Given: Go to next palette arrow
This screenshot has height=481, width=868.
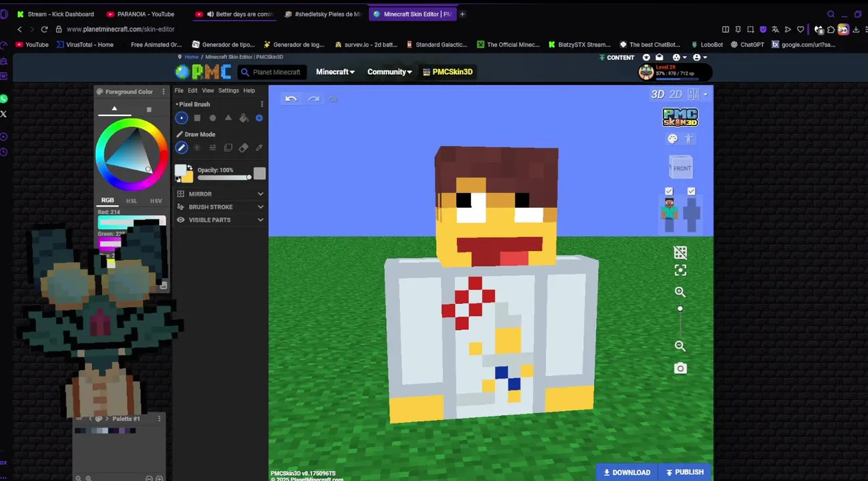Looking at the screenshot, I should (106, 419).
